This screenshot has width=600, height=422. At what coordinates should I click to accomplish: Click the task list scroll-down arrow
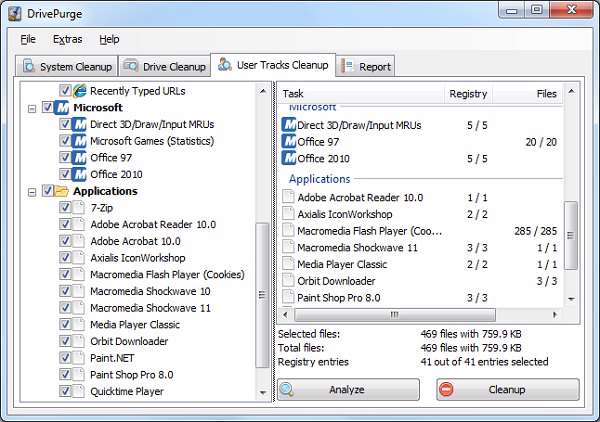pyautogui.click(x=571, y=299)
